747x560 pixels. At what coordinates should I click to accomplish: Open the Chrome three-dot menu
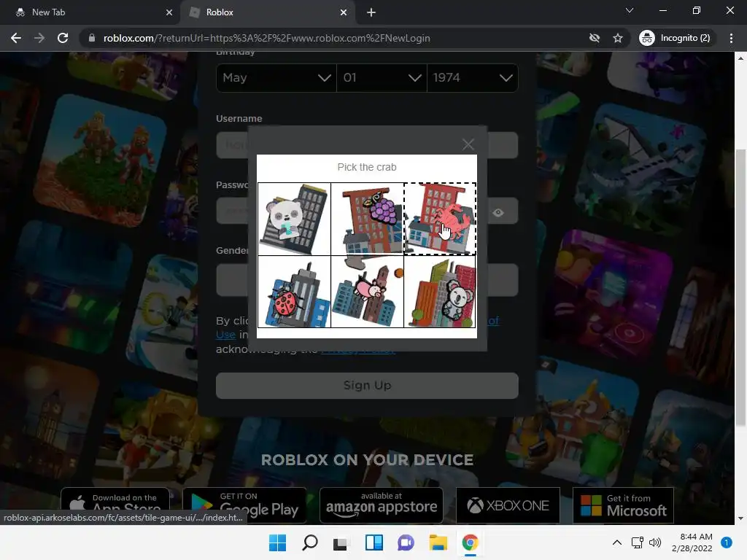(x=731, y=38)
